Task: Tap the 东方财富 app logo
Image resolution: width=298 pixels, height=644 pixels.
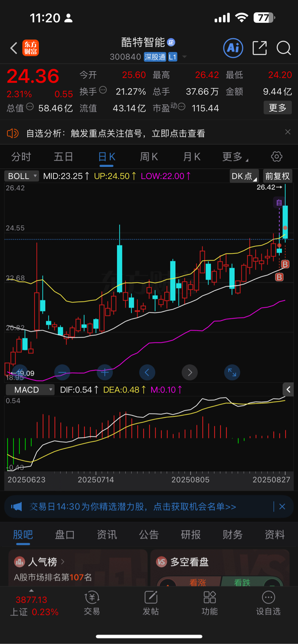Action: (x=31, y=48)
